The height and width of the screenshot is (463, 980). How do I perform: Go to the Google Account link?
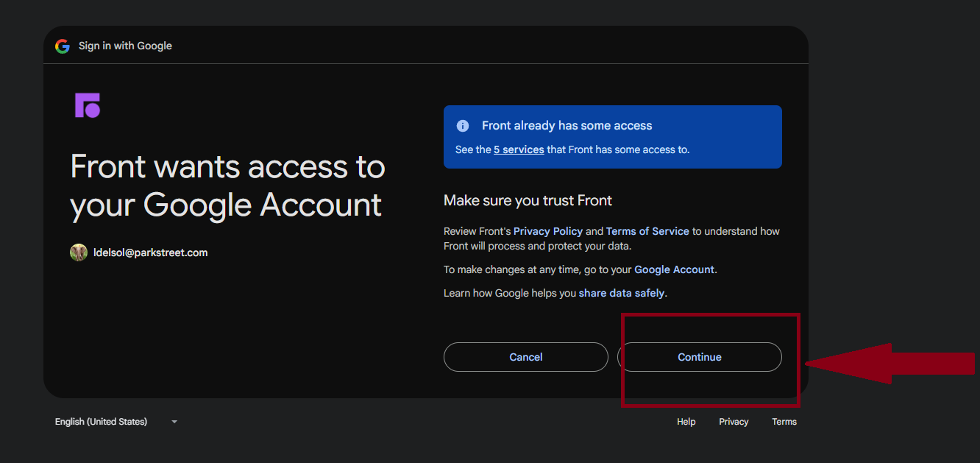click(x=674, y=269)
